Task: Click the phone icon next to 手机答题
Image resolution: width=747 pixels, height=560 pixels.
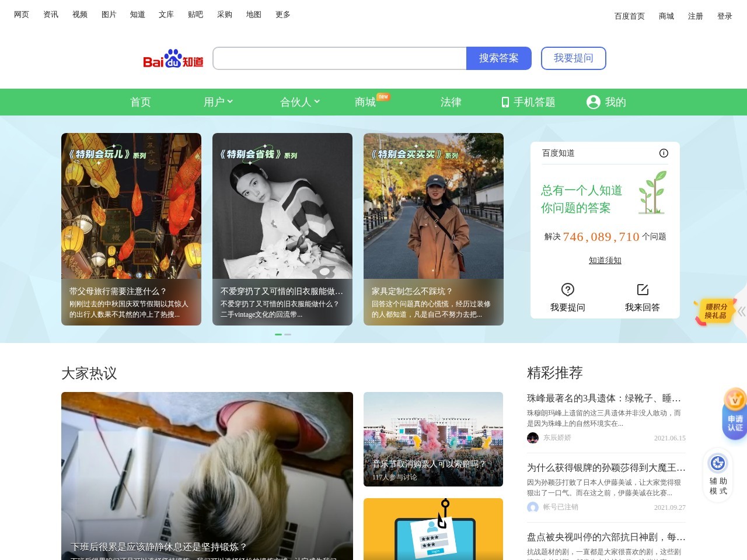Action: point(504,101)
